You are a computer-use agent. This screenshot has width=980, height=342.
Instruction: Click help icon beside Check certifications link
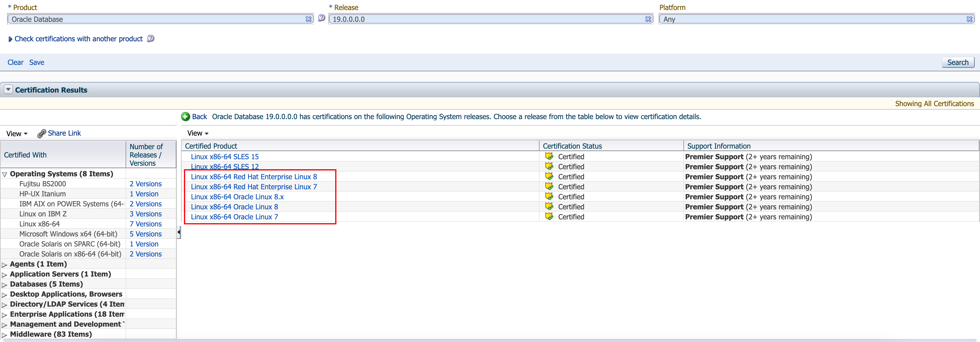[151, 38]
